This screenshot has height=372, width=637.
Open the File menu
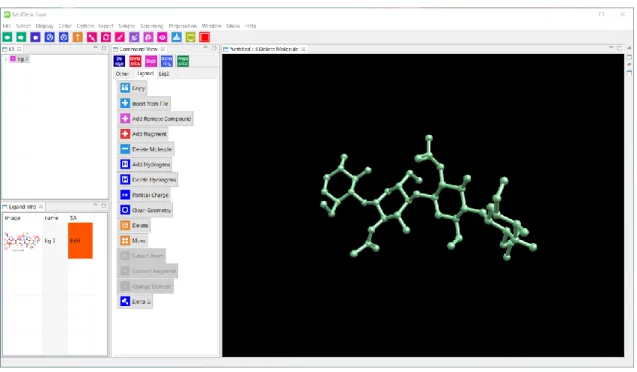[6, 26]
